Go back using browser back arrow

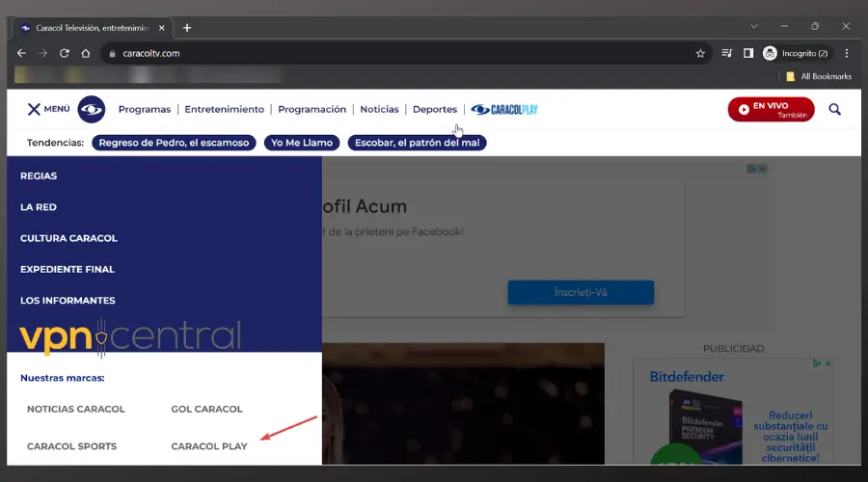[x=21, y=54]
